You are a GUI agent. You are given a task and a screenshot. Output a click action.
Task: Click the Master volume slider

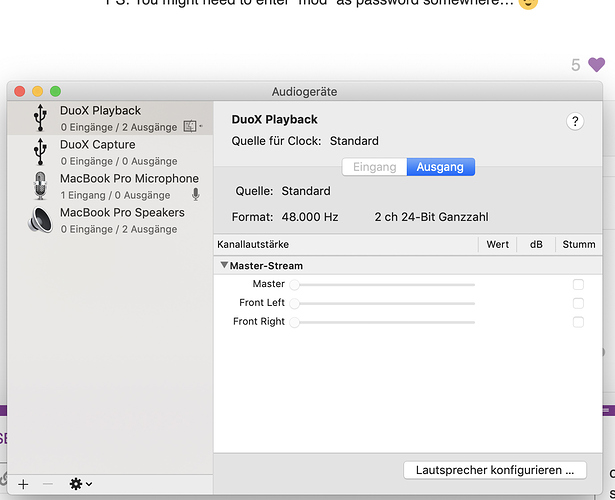382,285
